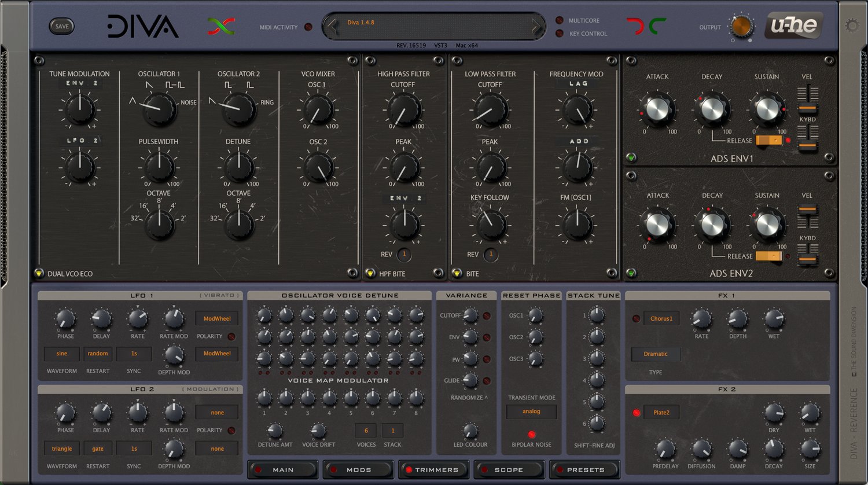Toggle the BIPOLAR NOISE LED
The height and width of the screenshot is (485, 868).
tap(531, 434)
